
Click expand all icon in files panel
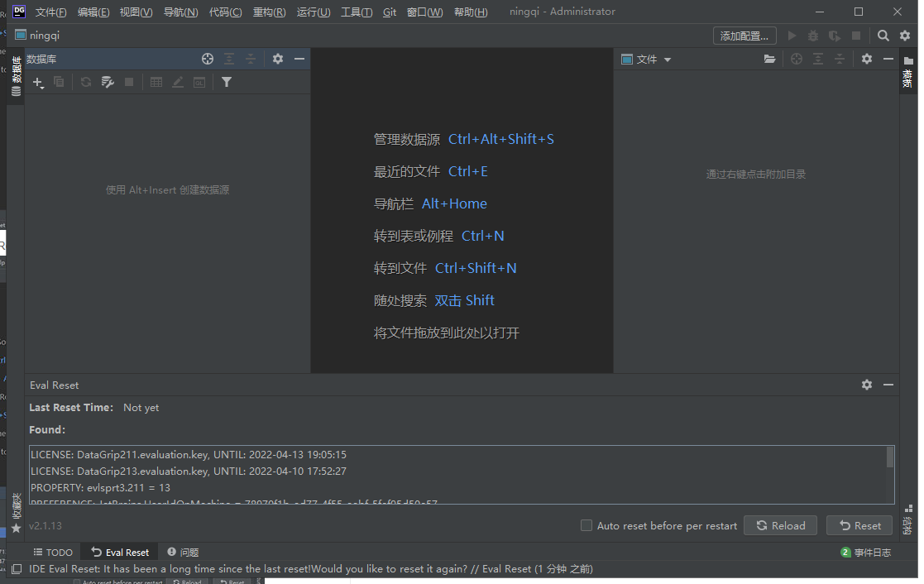point(818,59)
